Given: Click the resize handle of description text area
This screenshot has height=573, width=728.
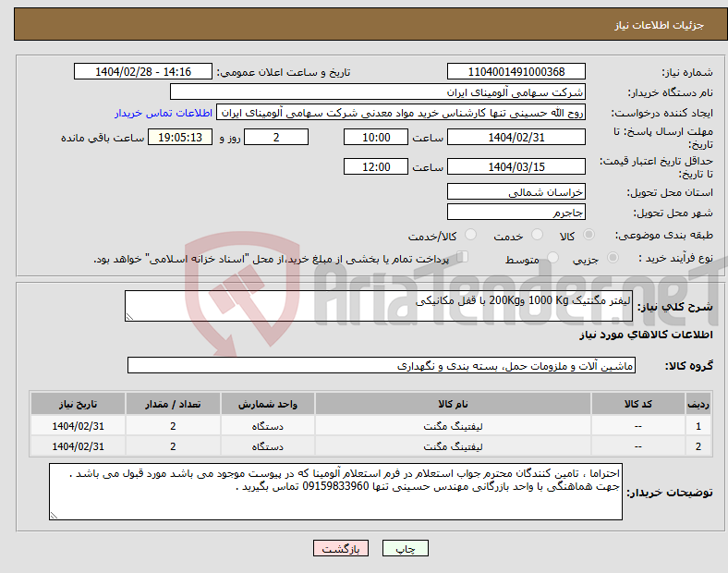Looking at the screenshot, I should (x=129, y=317).
